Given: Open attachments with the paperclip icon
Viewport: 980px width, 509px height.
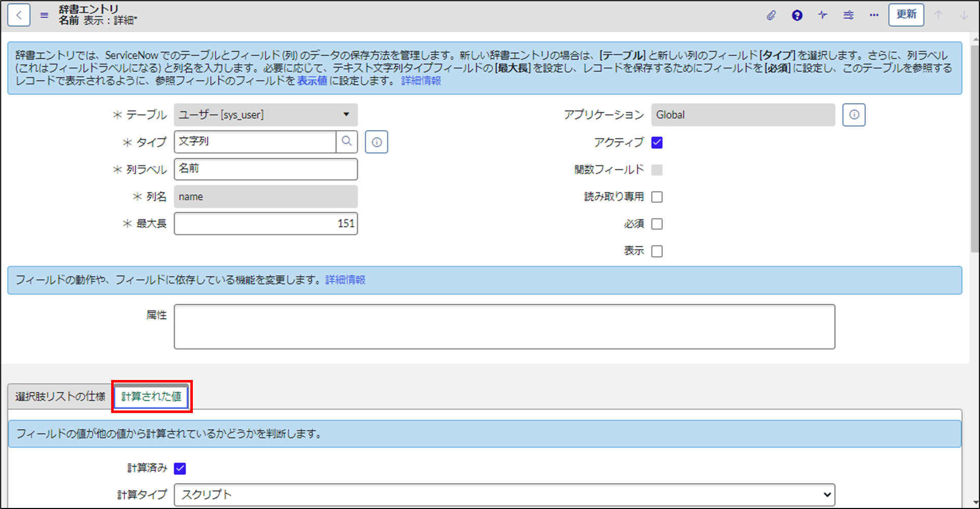Looking at the screenshot, I should (x=771, y=15).
